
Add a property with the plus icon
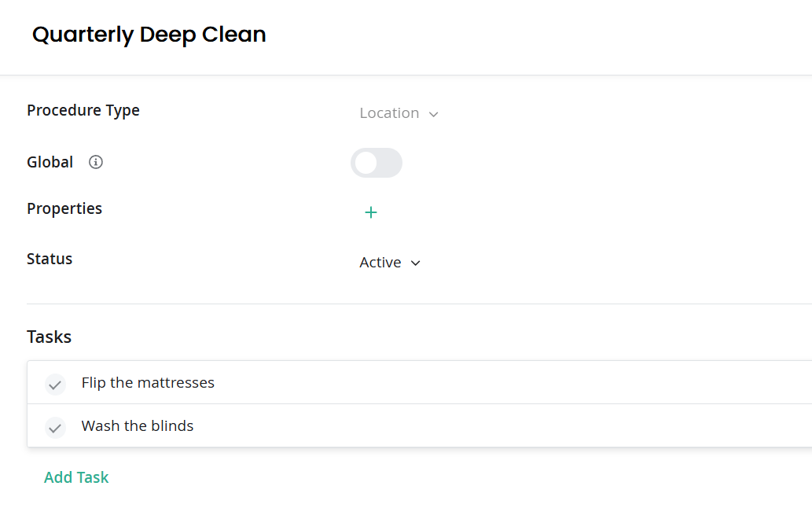click(x=371, y=212)
